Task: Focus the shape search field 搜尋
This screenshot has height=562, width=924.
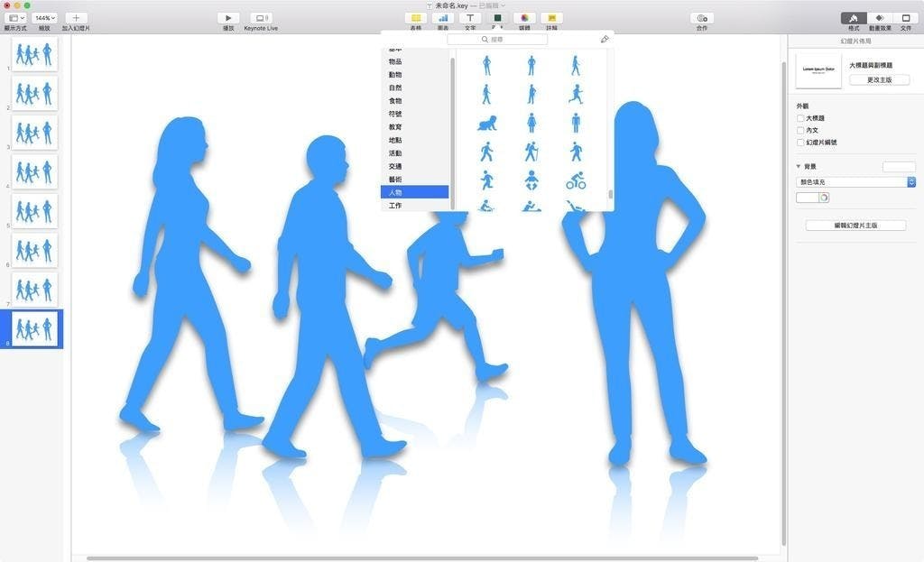Action: [497, 40]
